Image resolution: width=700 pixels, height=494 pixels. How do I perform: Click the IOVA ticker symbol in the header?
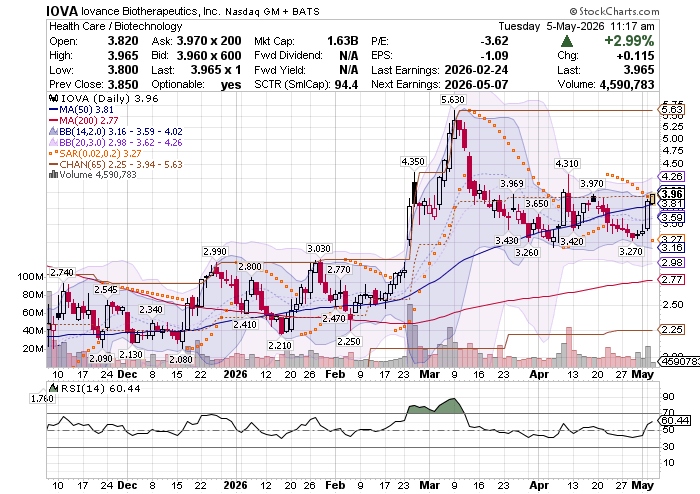[62, 11]
